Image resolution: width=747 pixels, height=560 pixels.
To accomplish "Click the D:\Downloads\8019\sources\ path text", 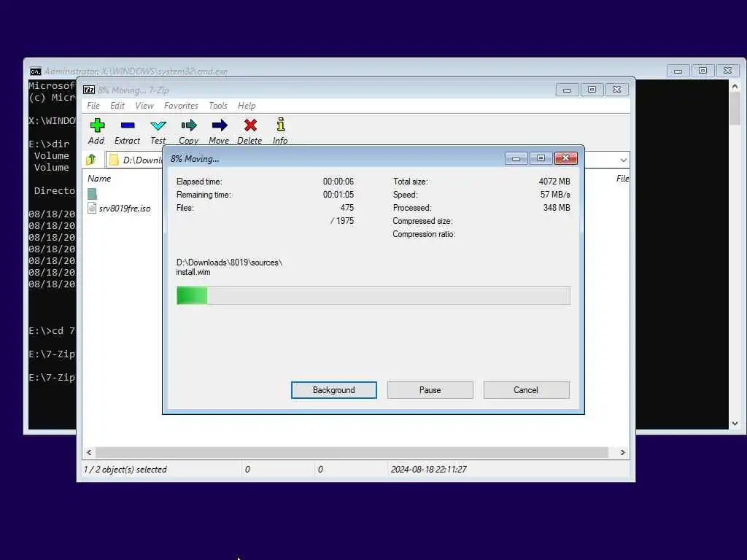I will pyautogui.click(x=229, y=262).
